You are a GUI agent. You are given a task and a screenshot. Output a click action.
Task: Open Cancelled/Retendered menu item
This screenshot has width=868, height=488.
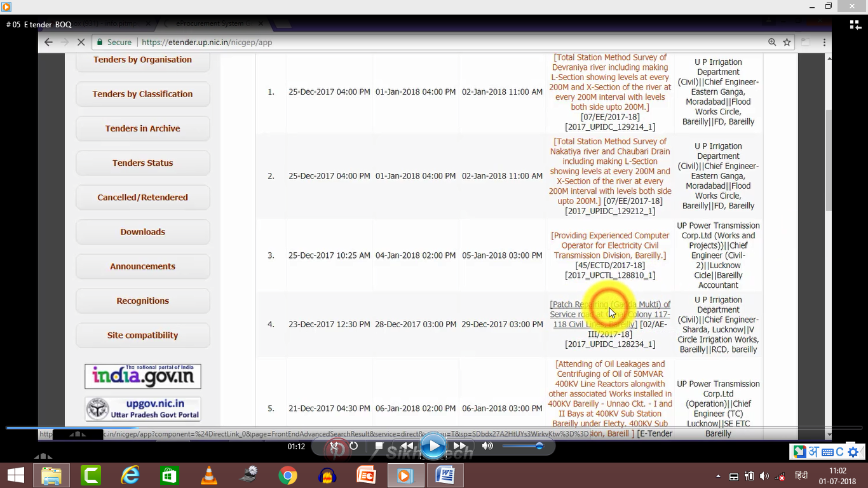tap(142, 198)
